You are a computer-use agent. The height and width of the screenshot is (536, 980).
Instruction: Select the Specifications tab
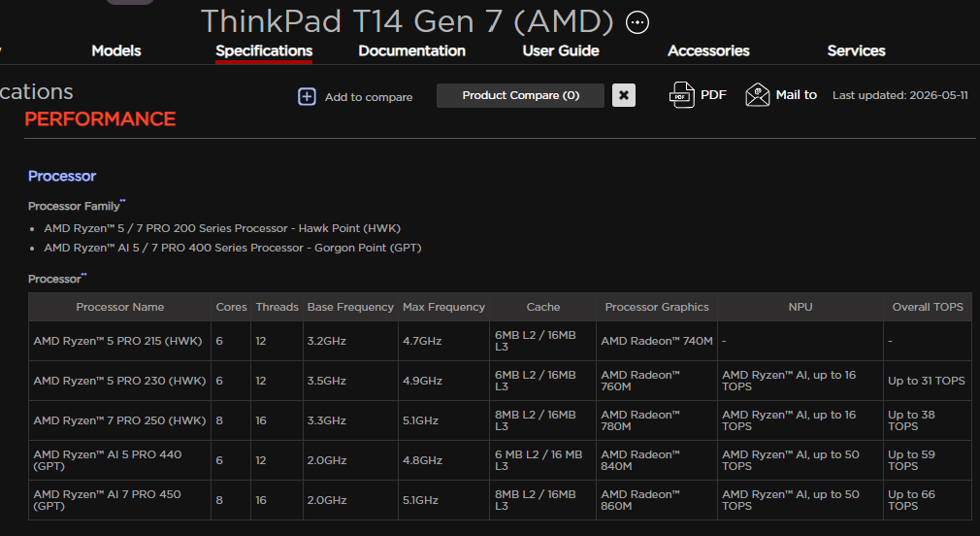pos(264,50)
